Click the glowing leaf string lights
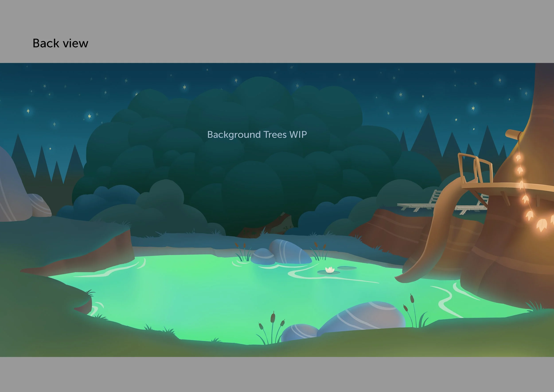Screen dimensions: 554x392 pos(526,199)
